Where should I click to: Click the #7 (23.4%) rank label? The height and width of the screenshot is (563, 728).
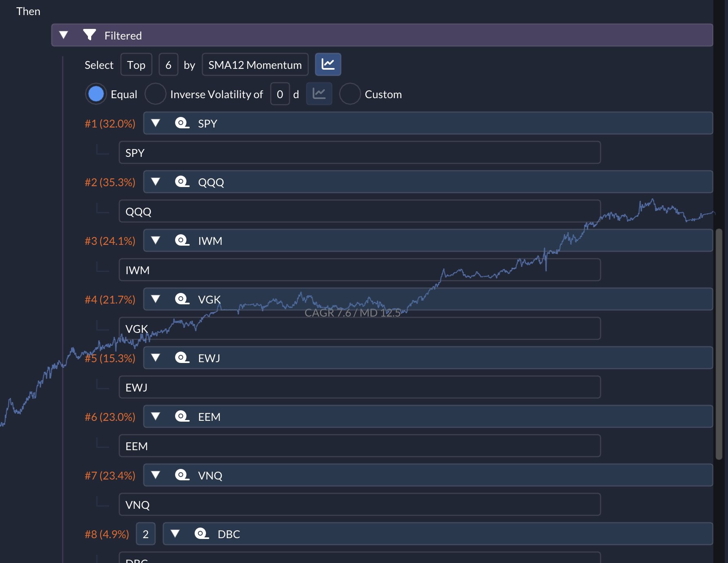click(x=110, y=475)
